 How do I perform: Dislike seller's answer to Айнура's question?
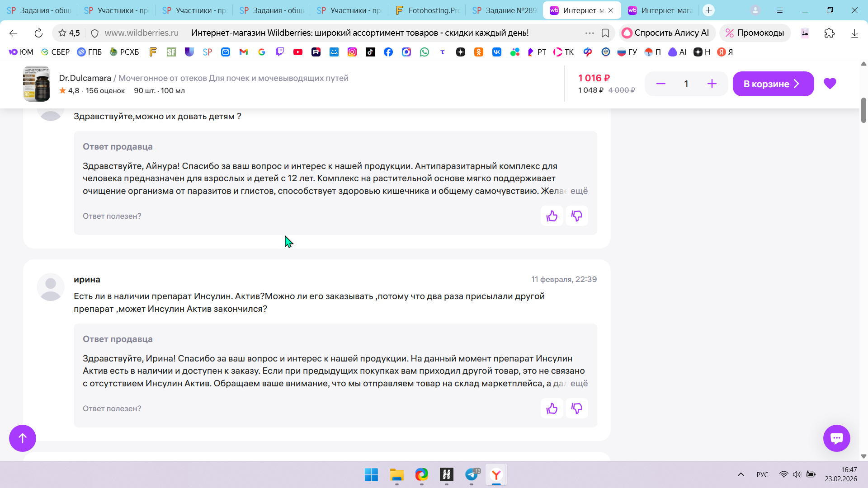click(x=576, y=216)
